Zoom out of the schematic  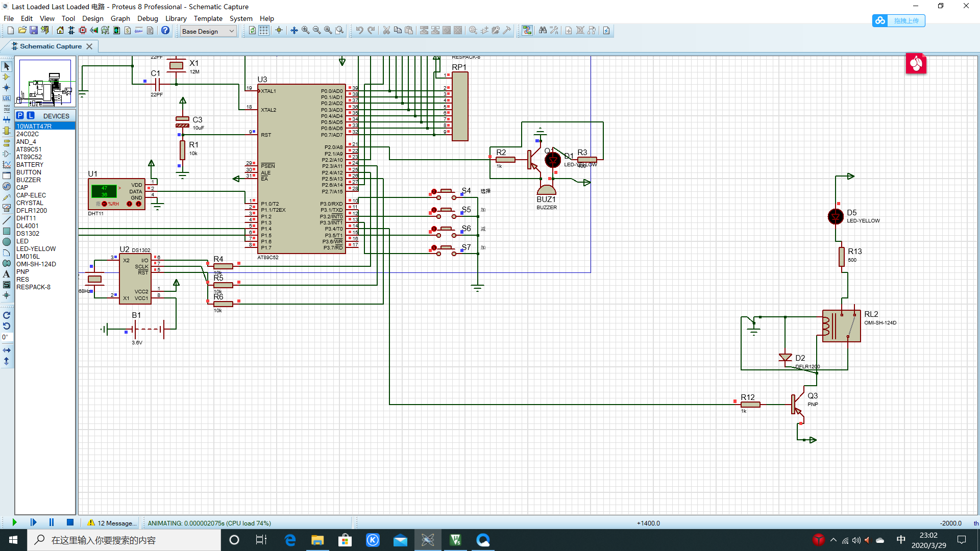(x=316, y=31)
